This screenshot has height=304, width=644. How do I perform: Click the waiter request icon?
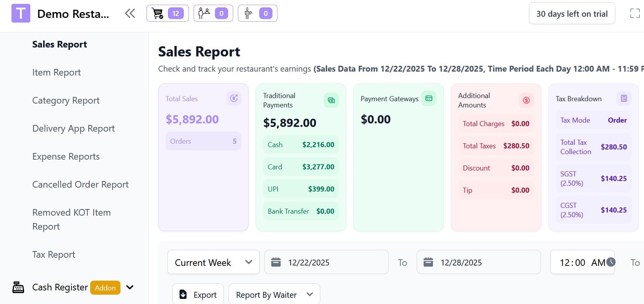pyautogui.click(x=257, y=14)
